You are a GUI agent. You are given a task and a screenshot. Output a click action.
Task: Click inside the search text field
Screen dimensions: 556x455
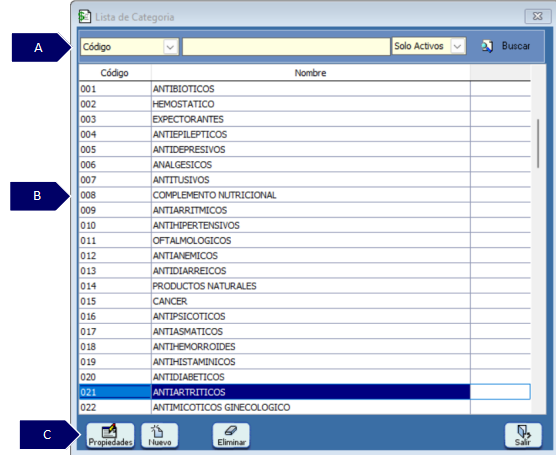[286, 47]
